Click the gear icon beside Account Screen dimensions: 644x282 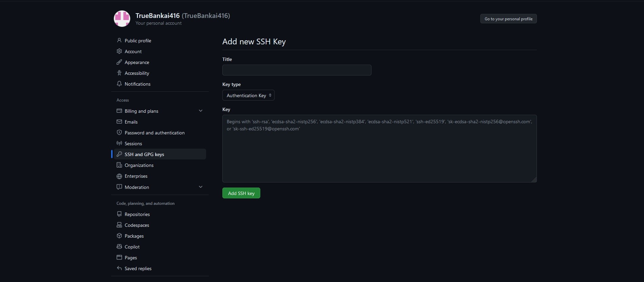pos(119,51)
